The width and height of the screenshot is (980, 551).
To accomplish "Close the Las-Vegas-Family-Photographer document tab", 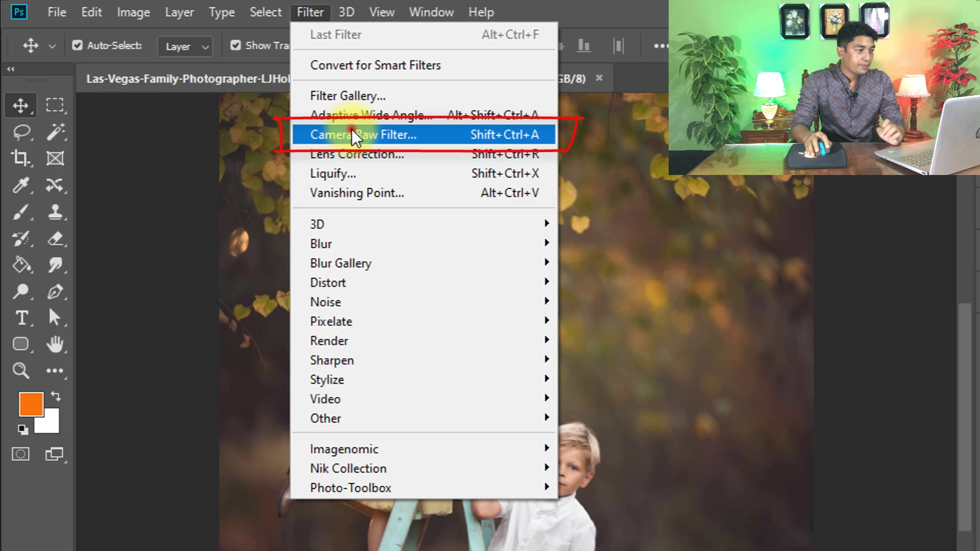I will 599,78.
